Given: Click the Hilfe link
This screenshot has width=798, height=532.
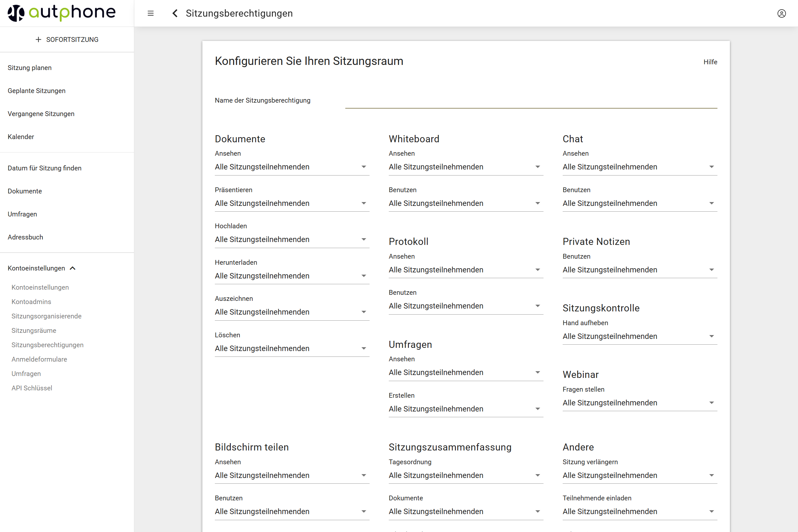Looking at the screenshot, I should (x=710, y=62).
